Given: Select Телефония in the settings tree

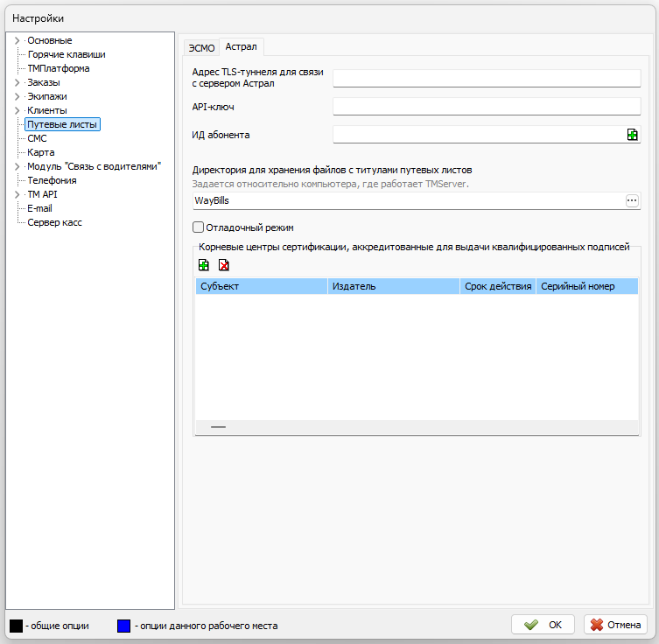Looking at the screenshot, I should 52,180.
